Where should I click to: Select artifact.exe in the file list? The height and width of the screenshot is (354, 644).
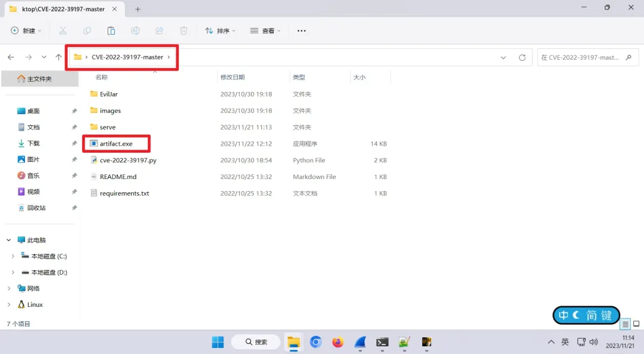[x=117, y=143]
